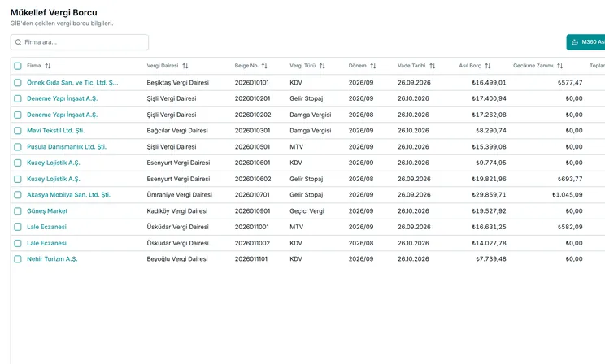Sort by Asıl Borç arrows icon
This screenshot has height=364, width=605.
[x=488, y=66]
